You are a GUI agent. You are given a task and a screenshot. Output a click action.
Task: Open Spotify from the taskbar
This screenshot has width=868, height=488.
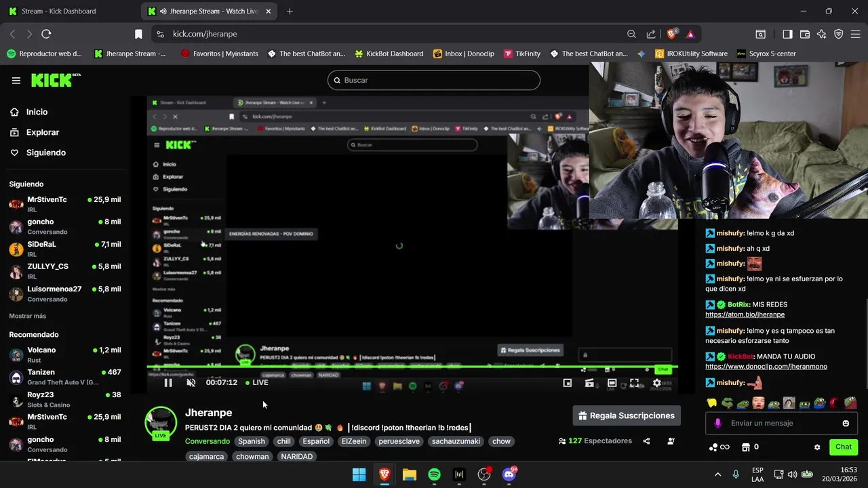click(434, 474)
